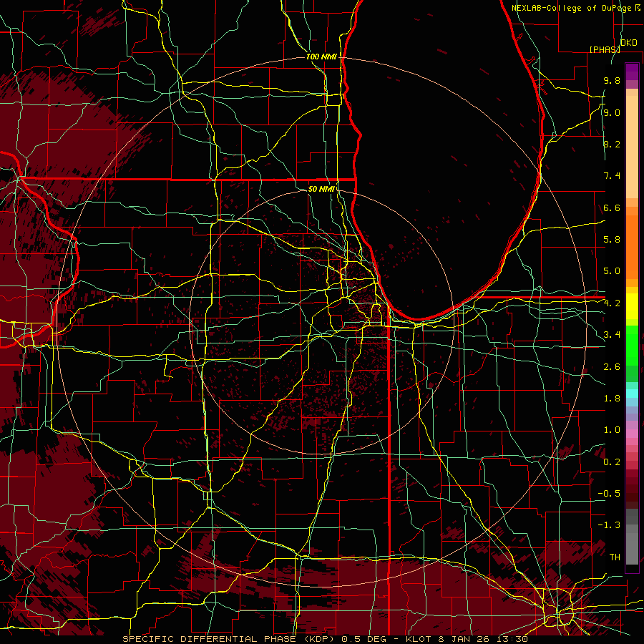This screenshot has height=644, width=644.
Task: Click the purple swatch at color bar top
Action: (x=632, y=72)
